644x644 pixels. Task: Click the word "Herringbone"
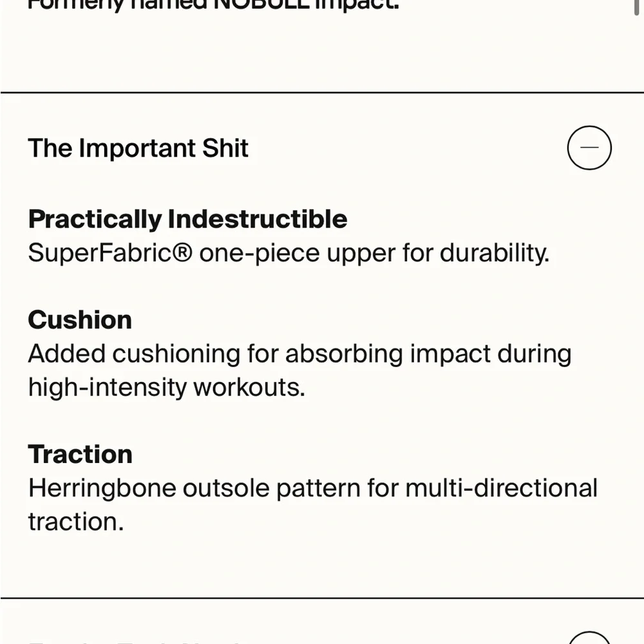(x=102, y=488)
